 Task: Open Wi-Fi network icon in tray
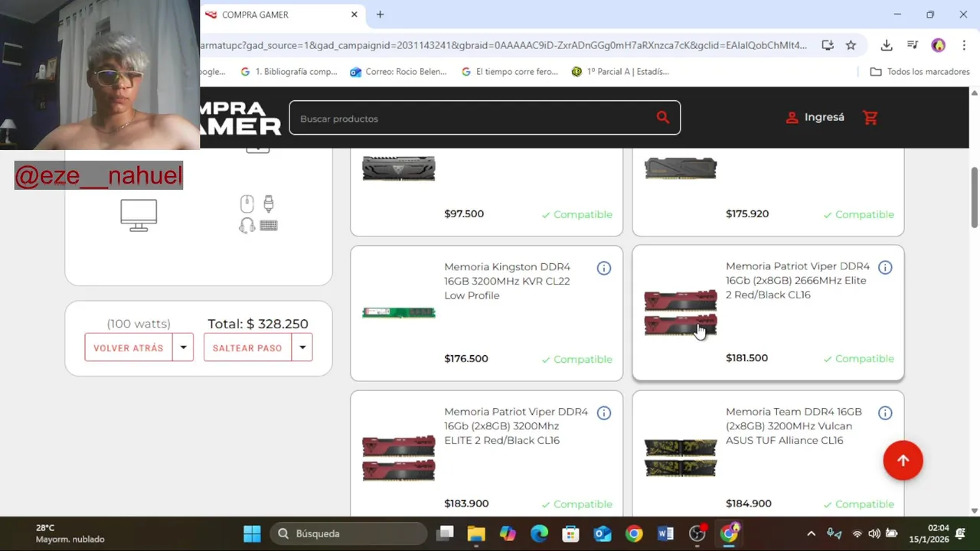coord(857,533)
